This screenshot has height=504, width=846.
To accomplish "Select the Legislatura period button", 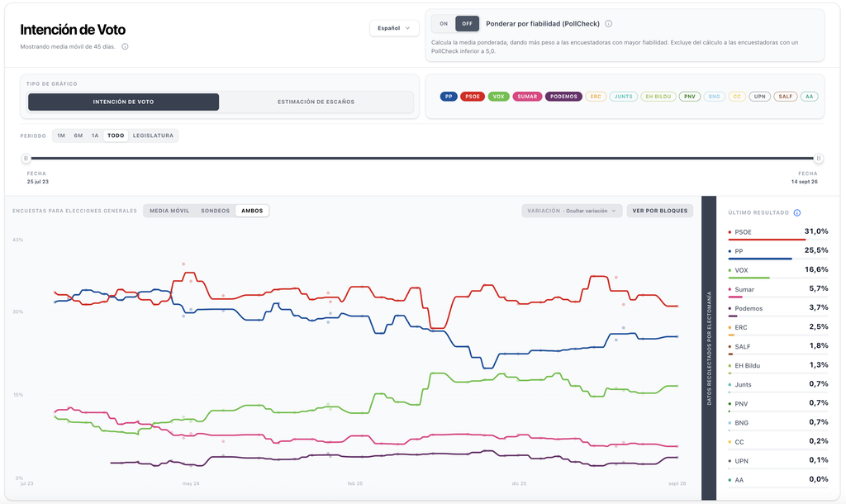I will (153, 136).
